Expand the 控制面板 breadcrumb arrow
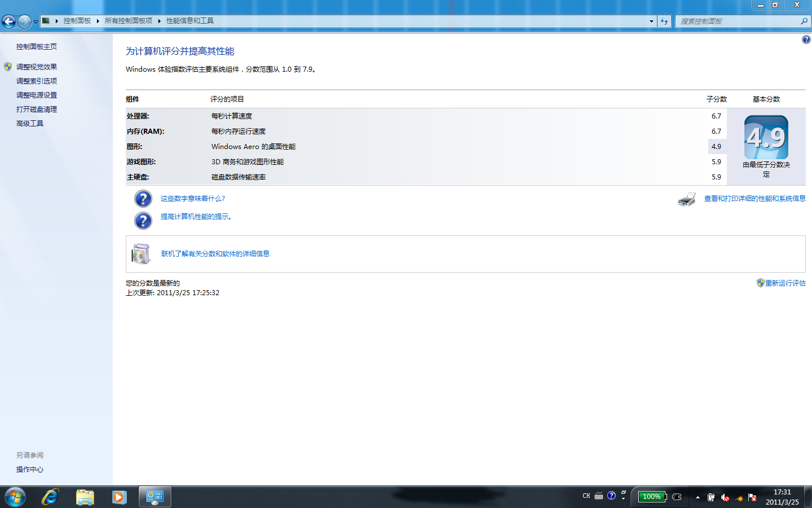The width and height of the screenshot is (812, 508). (98, 21)
